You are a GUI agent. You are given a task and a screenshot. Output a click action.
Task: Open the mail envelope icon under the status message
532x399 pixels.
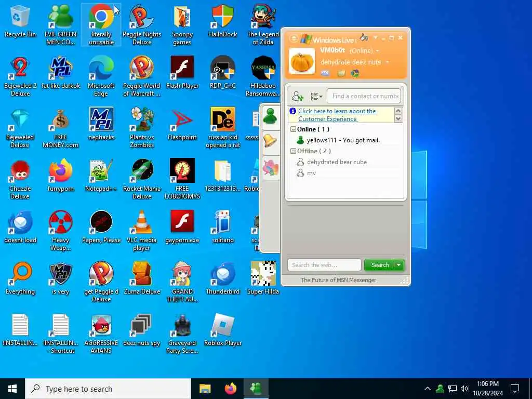coord(325,73)
